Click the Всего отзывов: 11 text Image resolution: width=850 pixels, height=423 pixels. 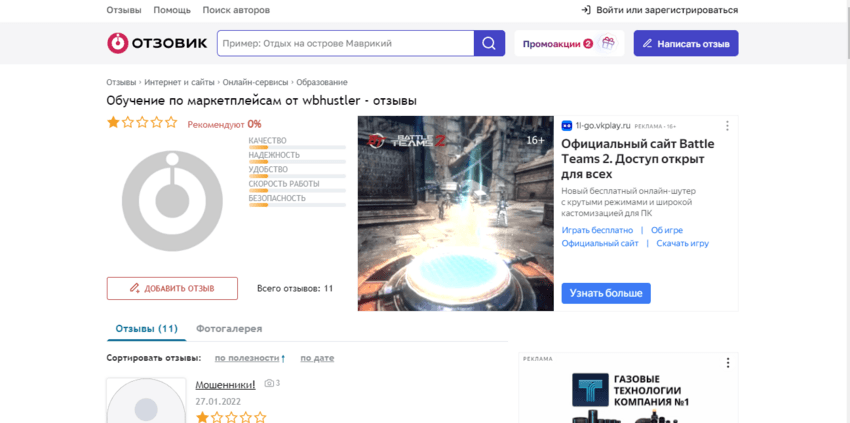point(295,289)
